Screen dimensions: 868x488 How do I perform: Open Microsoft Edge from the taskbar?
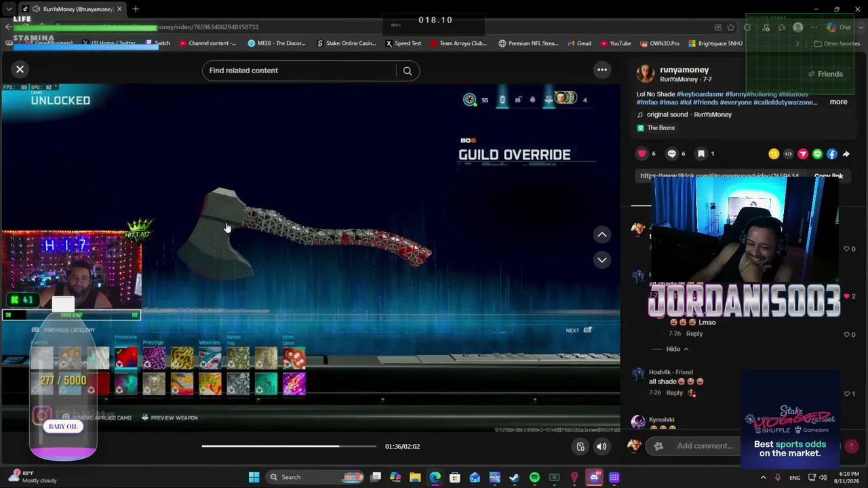(435, 477)
